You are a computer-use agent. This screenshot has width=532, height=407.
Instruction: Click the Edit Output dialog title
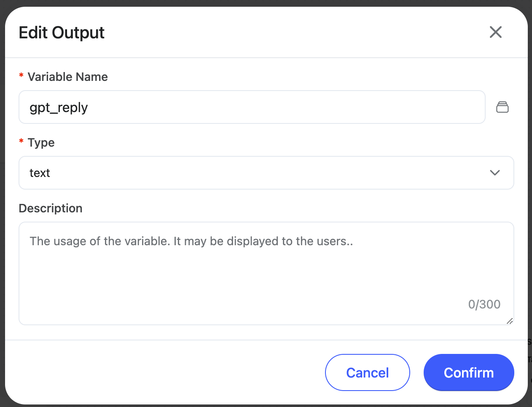[x=62, y=33]
